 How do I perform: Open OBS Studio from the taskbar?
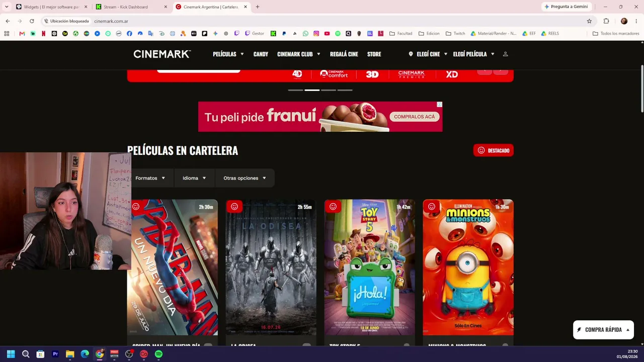129,354
